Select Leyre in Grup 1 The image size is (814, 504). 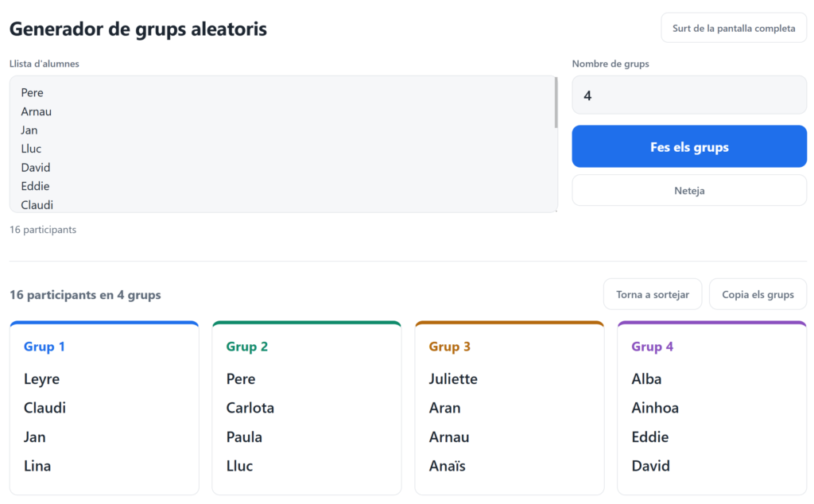(41, 379)
